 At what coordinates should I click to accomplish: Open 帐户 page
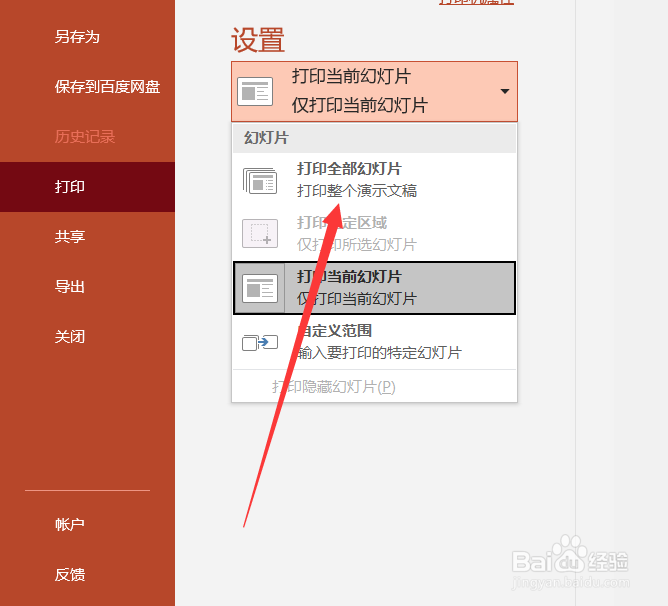coord(70,524)
